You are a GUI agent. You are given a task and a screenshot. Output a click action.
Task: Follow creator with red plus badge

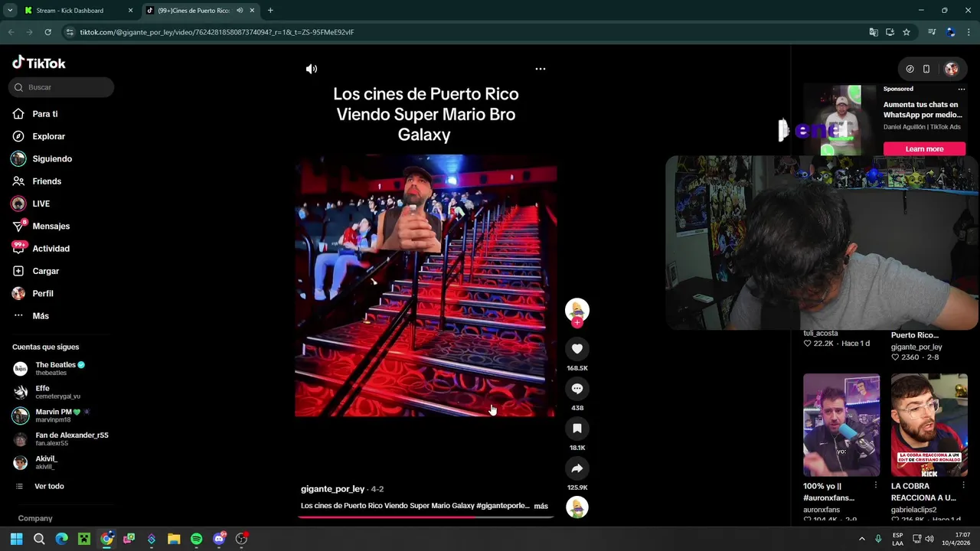pyautogui.click(x=577, y=323)
